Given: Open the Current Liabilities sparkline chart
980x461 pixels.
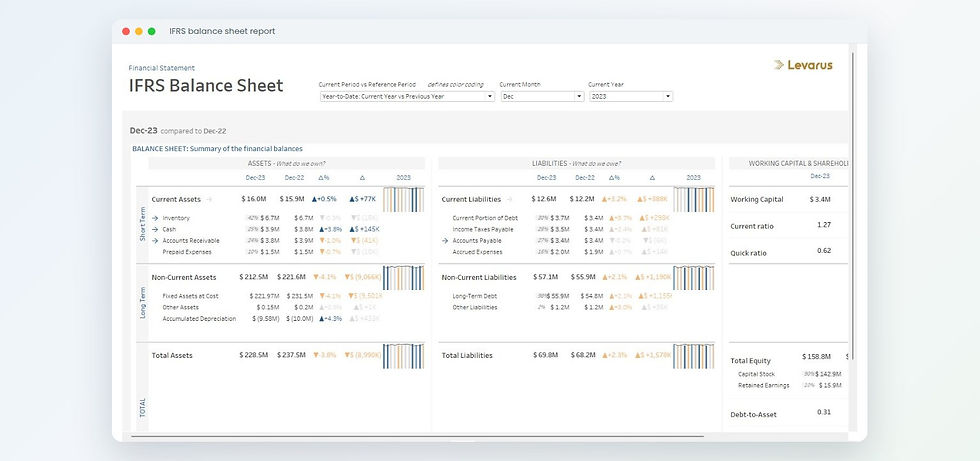Looking at the screenshot, I should pyautogui.click(x=694, y=199).
